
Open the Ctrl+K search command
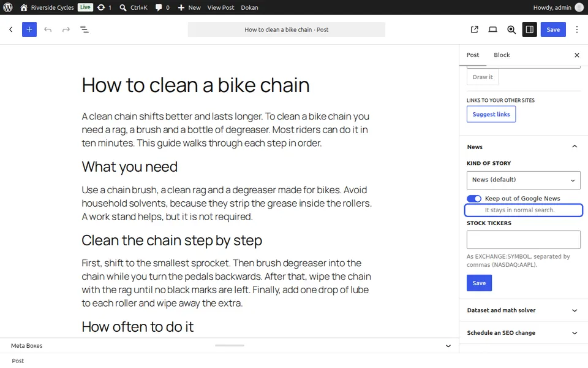click(134, 7)
